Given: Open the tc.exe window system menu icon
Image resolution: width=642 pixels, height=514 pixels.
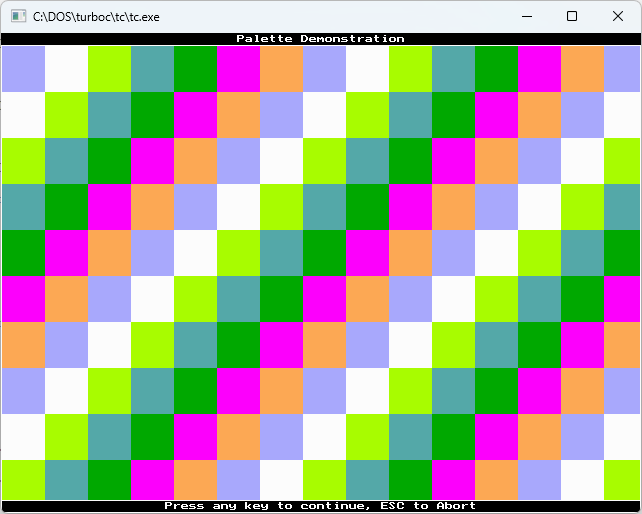Looking at the screenshot, I should (18, 16).
